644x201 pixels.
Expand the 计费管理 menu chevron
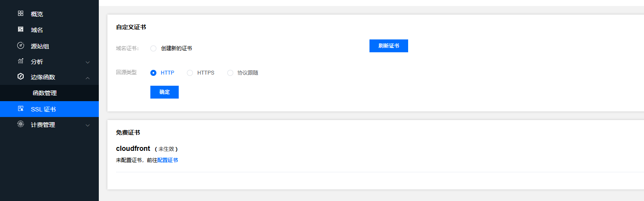(88, 125)
